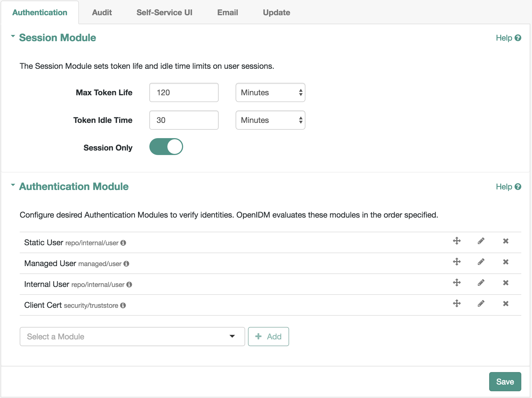Click the Save button
Screen dimensions: 532x398
[x=505, y=382]
